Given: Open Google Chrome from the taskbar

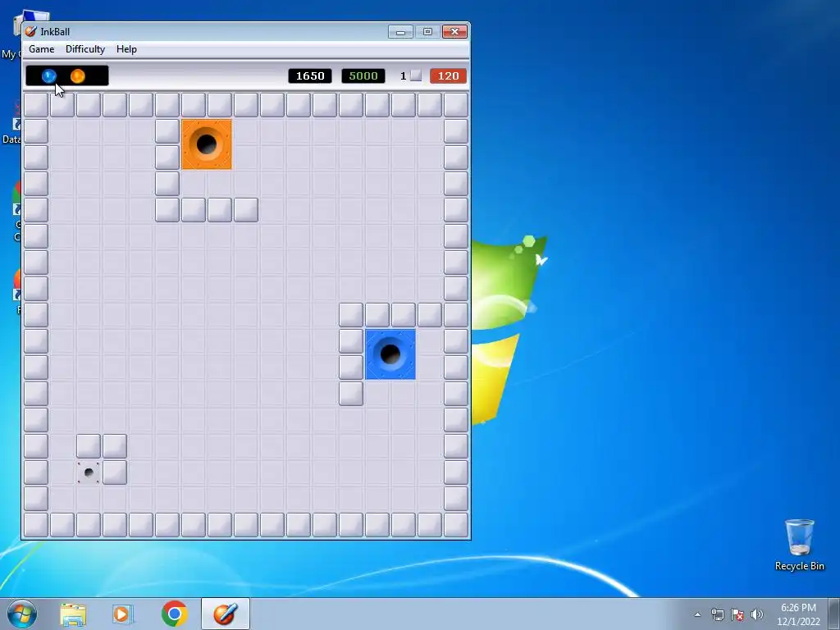Looking at the screenshot, I should [174, 614].
